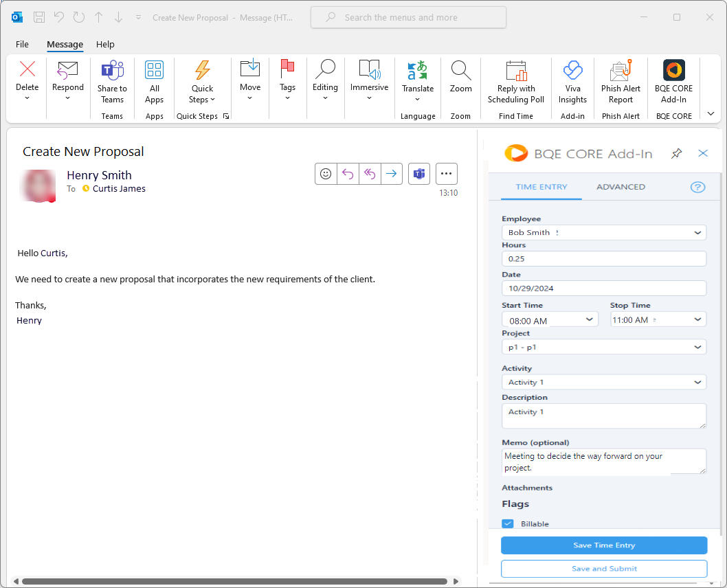Screen dimensions: 727x588
Task: Click sender name Henry Smith
Action: pos(99,175)
